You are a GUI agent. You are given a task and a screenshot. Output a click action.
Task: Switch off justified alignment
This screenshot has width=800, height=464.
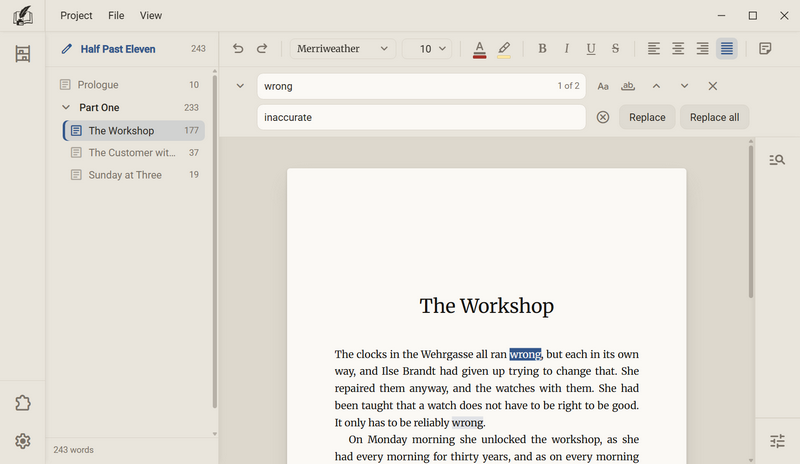727,48
